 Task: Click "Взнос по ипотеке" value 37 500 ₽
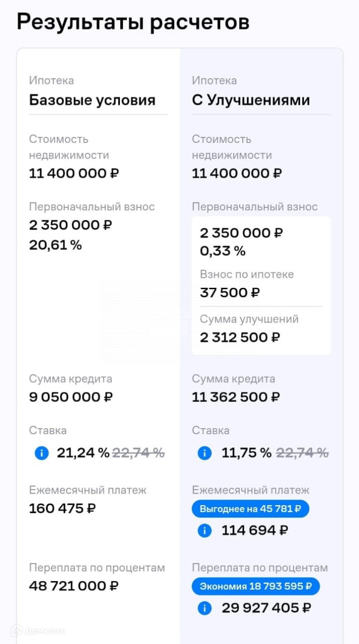pos(230,292)
